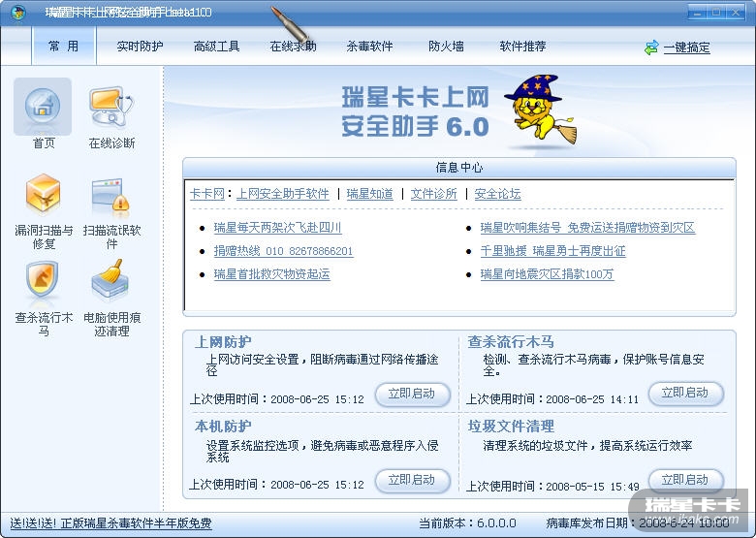This screenshot has width=756, height=538.
Task: Select the 杀毒软件 tab
Action: [370, 47]
